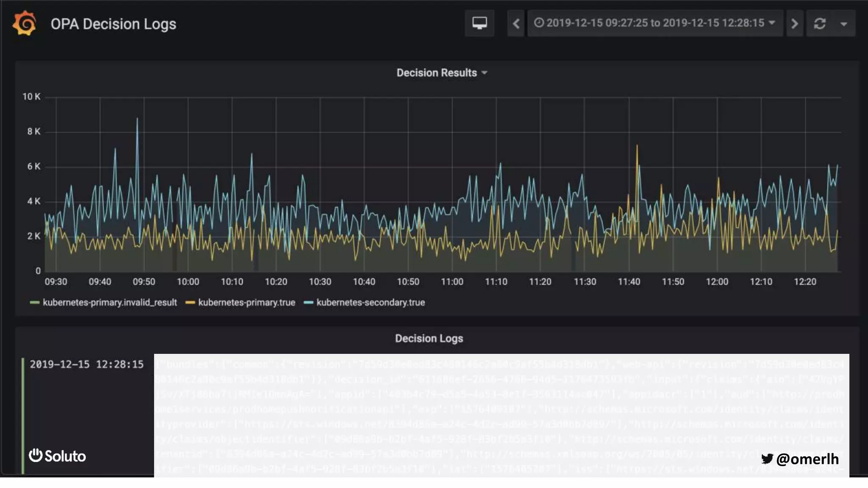Viewport: 868px width, 488px height.
Task: Shift time range forward with right arrow
Action: (x=795, y=23)
